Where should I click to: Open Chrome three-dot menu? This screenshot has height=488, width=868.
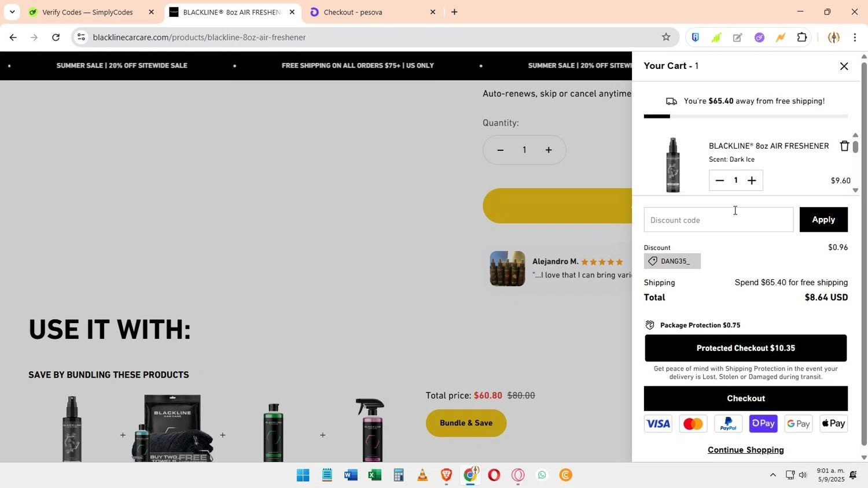tap(855, 38)
